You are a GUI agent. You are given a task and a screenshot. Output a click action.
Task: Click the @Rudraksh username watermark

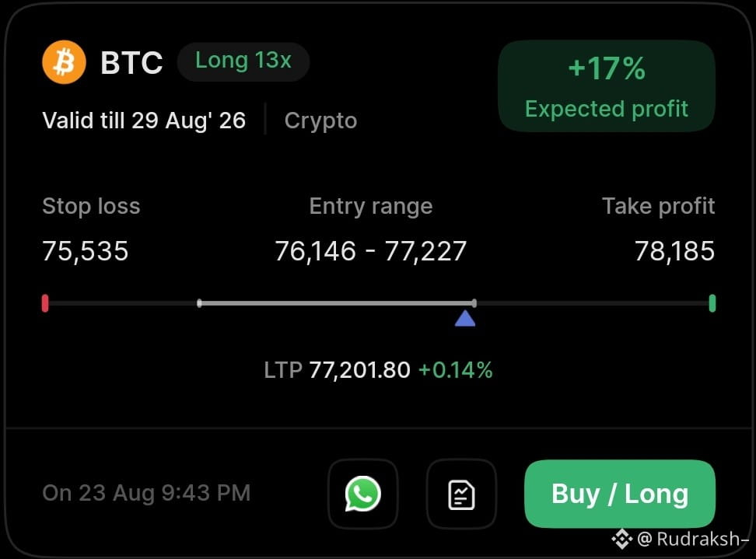(693, 539)
